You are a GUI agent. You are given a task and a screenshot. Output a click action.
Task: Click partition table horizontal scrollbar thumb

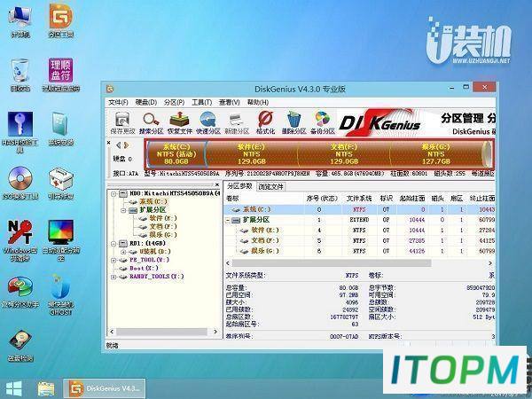[331, 263]
